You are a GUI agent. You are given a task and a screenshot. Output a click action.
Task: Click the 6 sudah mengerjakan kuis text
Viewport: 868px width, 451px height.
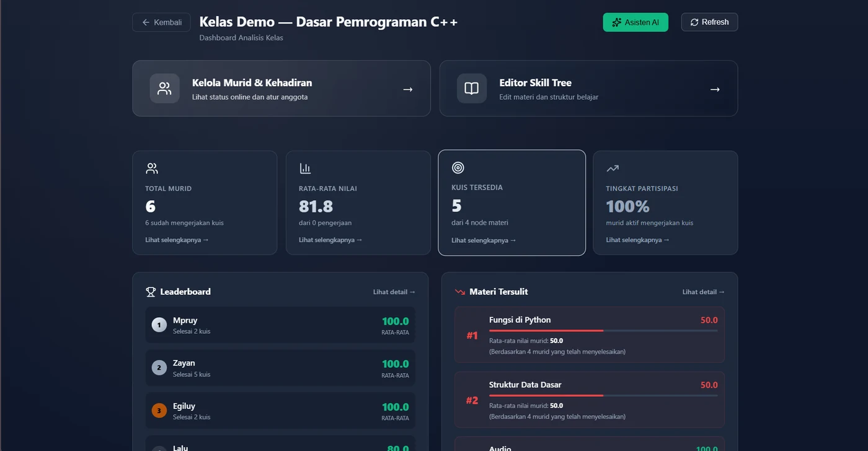185,223
